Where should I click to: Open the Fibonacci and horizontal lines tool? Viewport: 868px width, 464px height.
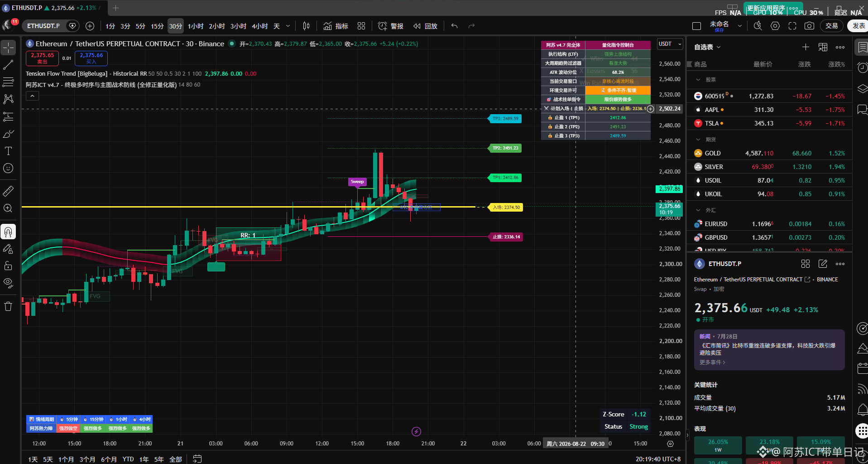pos(8,82)
